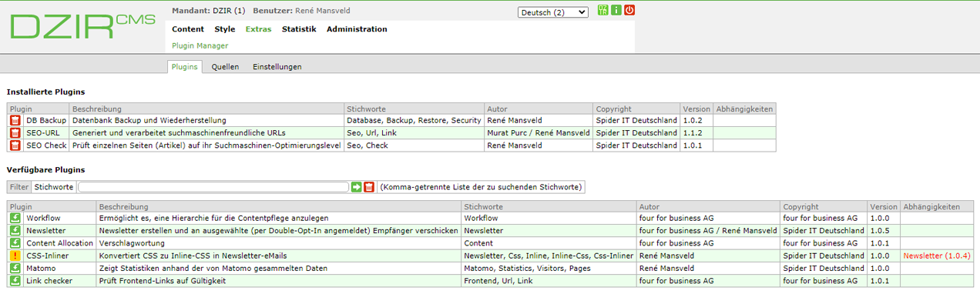
Task: Delete the DB Backup plugin
Action: pos(15,121)
